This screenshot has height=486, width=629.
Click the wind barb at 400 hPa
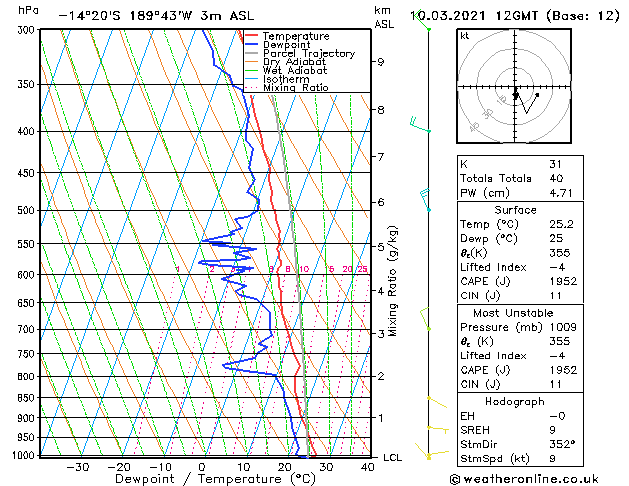[420, 124]
